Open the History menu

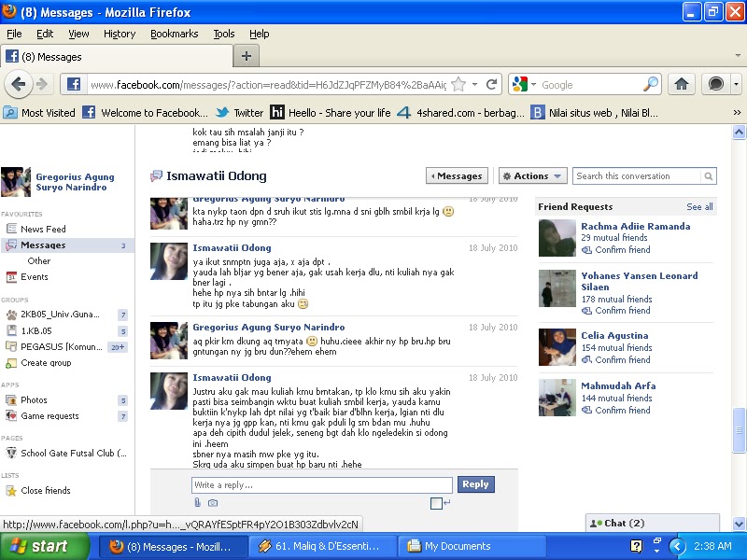point(120,34)
